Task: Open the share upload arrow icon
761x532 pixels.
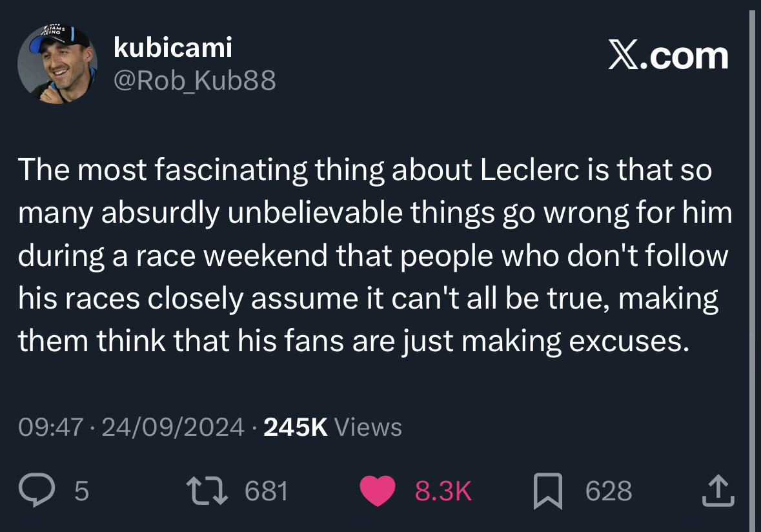Action: (x=718, y=491)
